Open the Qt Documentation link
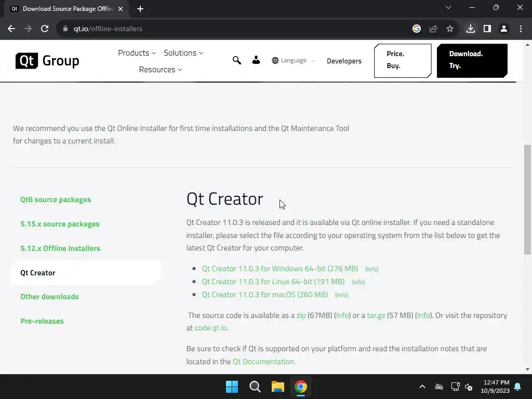Image resolution: width=532 pixels, height=399 pixels. click(x=263, y=362)
